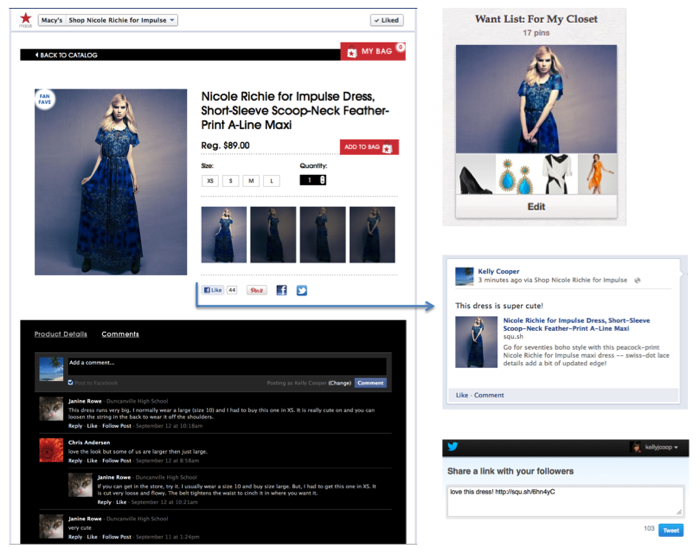Click the tweet text box
The image size is (700, 556).
pyautogui.click(x=565, y=501)
